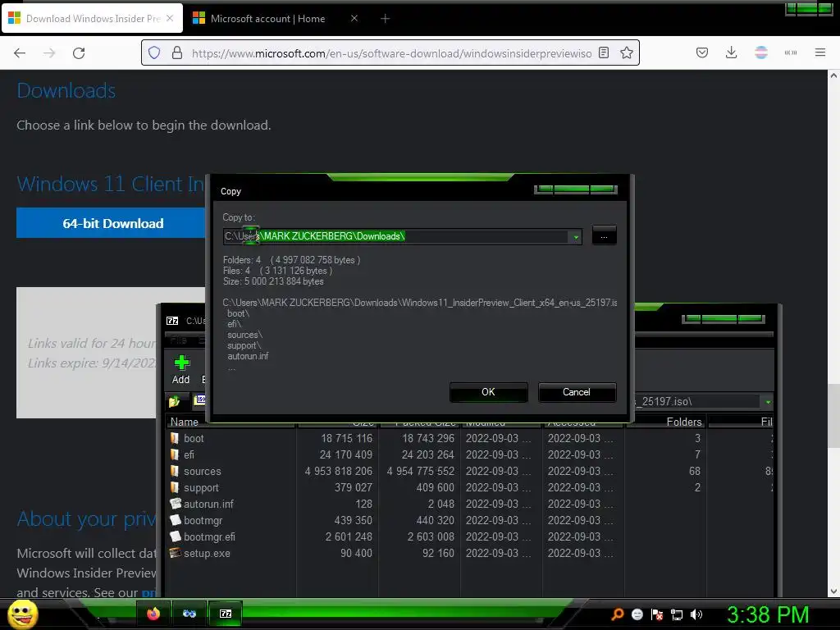Screen dimensions: 840x630
Task: Select the efi folder icon in 7-Zip
Action: point(174,454)
